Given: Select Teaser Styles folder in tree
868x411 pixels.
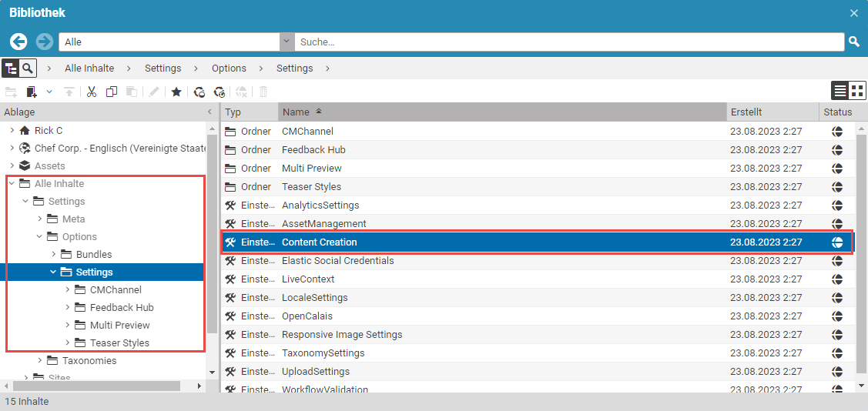Looking at the screenshot, I should point(119,343).
